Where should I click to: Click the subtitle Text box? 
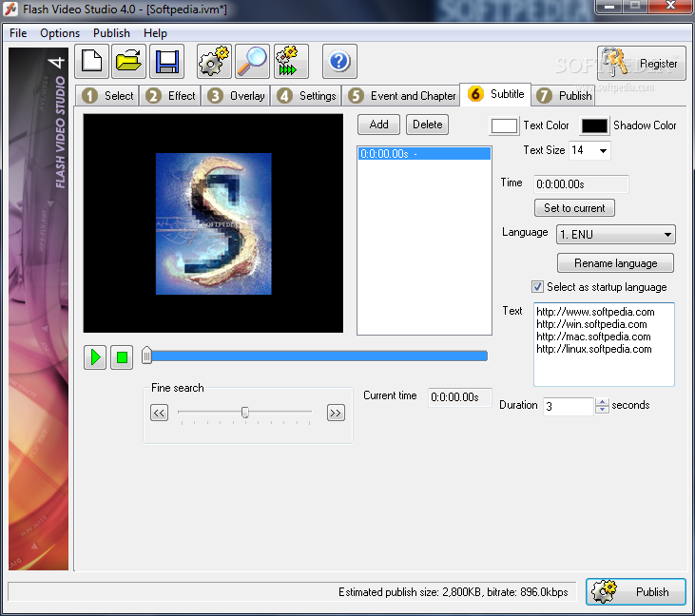click(x=604, y=344)
